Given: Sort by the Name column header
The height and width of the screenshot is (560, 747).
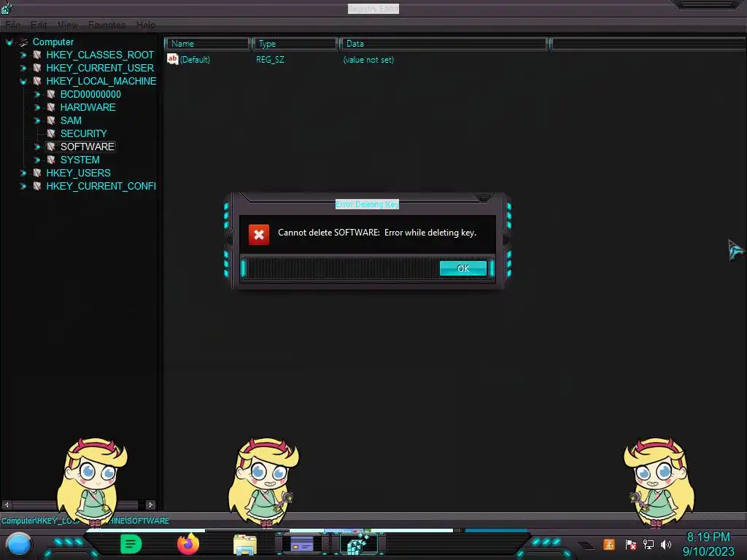Looking at the screenshot, I should (x=208, y=44).
